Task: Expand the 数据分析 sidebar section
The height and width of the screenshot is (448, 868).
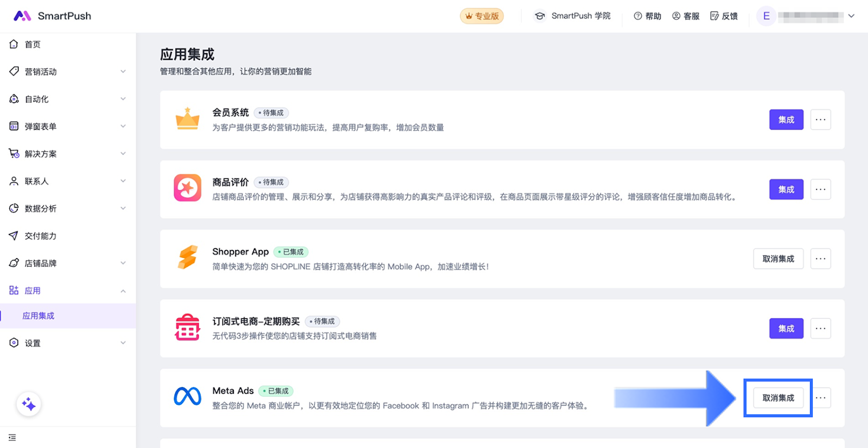Action: click(68, 208)
